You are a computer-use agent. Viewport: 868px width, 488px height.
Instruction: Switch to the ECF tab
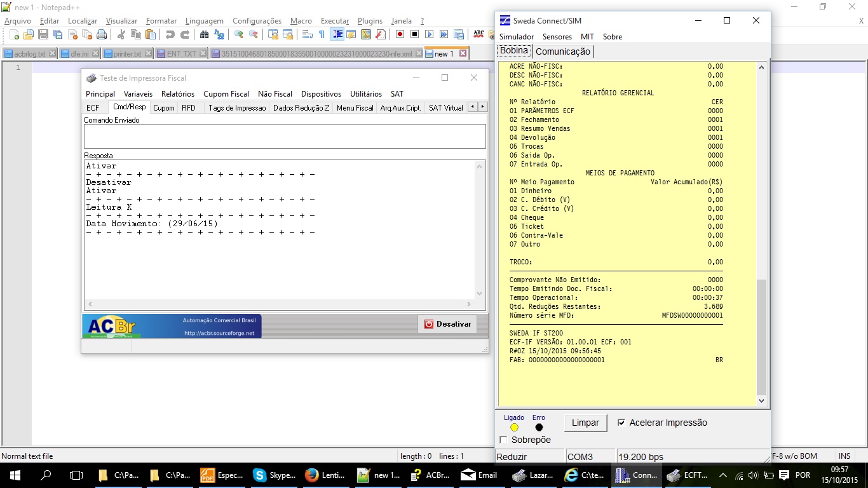point(93,108)
